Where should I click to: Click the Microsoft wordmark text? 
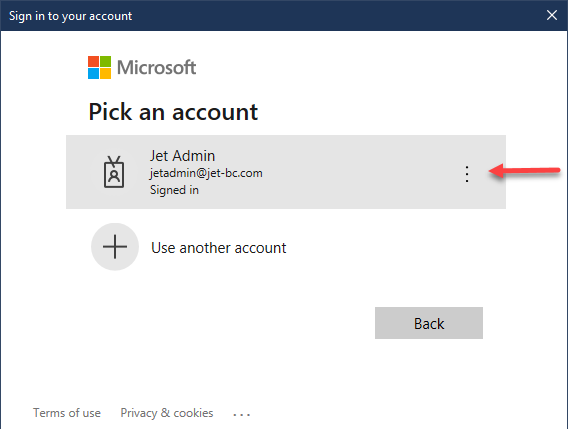[156, 67]
